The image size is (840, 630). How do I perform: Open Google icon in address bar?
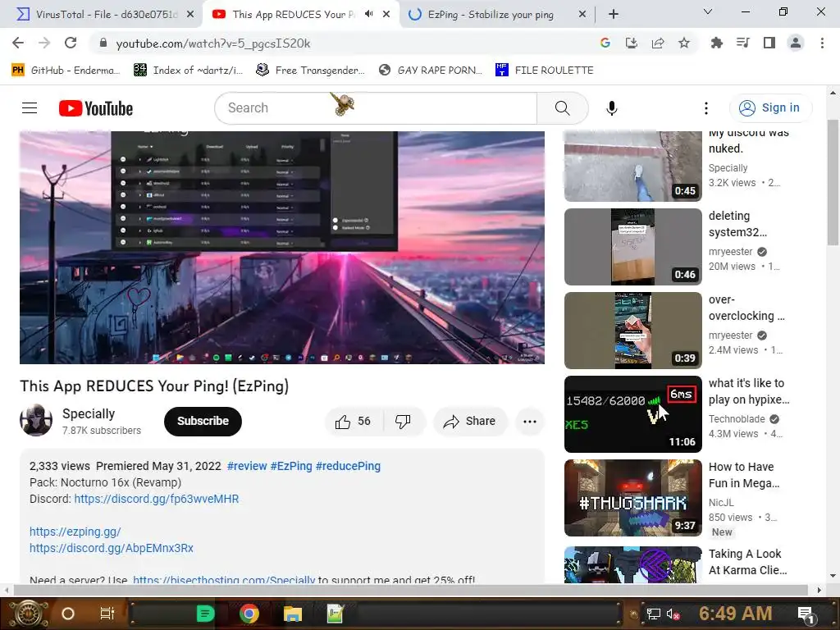(605, 43)
